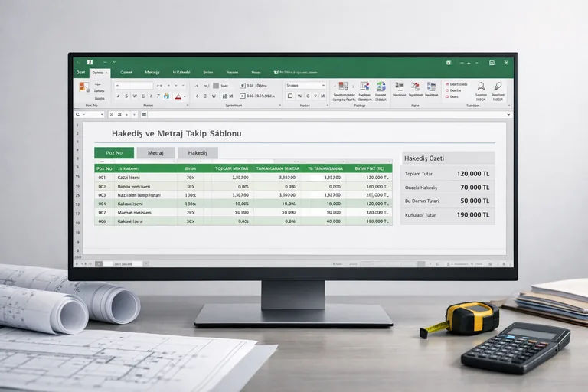Open the Ozmet ribbon tab
The image size is (588, 392).
tap(126, 73)
